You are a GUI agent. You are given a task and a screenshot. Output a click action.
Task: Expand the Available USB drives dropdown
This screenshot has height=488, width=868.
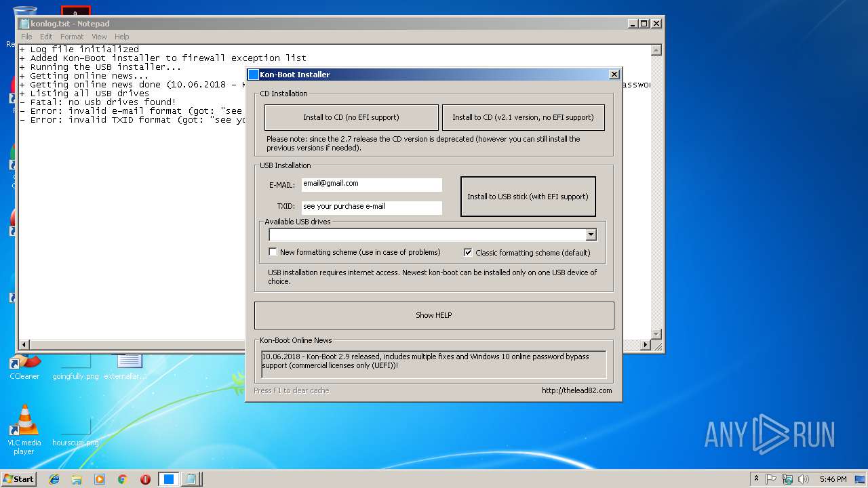click(x=591, y=235)
